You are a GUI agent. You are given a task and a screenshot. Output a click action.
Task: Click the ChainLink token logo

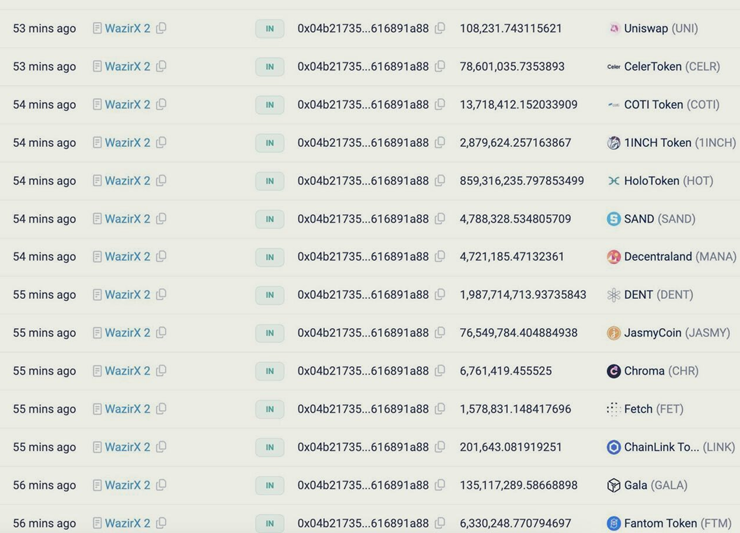(614, 447)
